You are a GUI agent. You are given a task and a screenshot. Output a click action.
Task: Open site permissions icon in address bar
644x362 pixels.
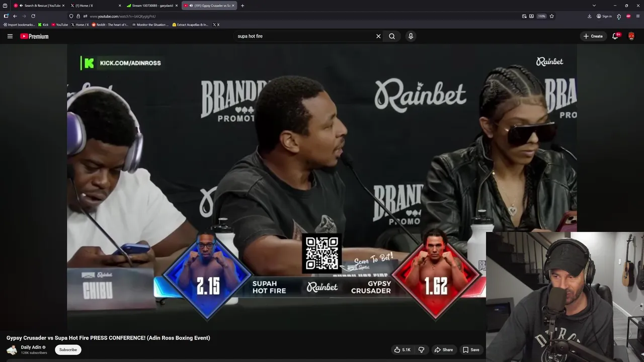point(85,16)
